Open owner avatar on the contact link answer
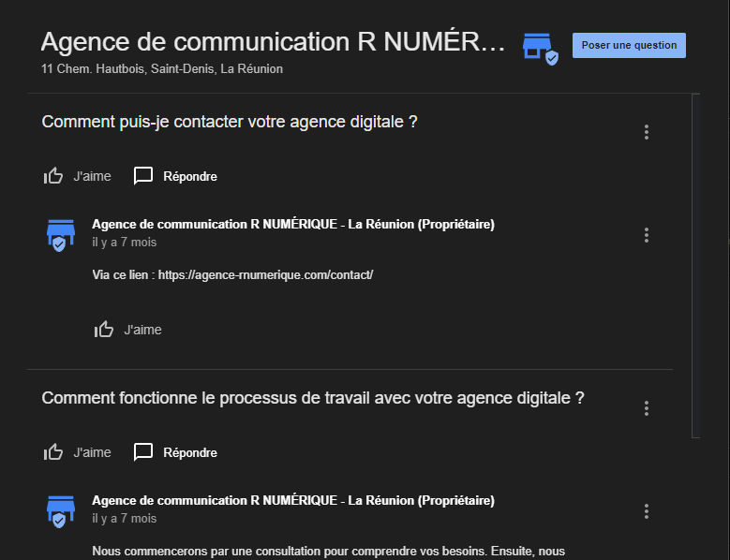Viewport: 730px width, 560px height. (61, 235)
